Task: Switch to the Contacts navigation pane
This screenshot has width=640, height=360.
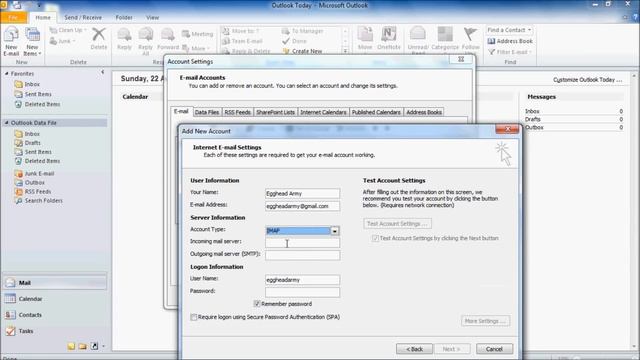Action: click(x=55, y=315)
